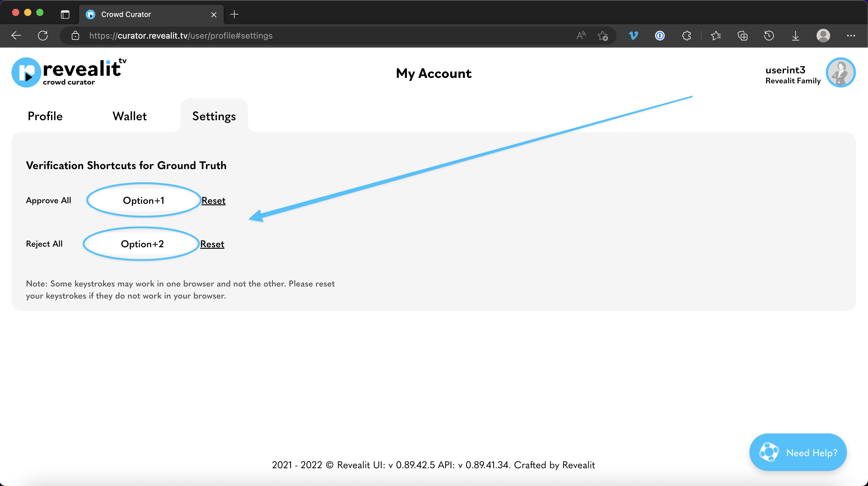Reload the page with refresh button
This screenshot has width=868, height=486.
(x=43, y=35)
